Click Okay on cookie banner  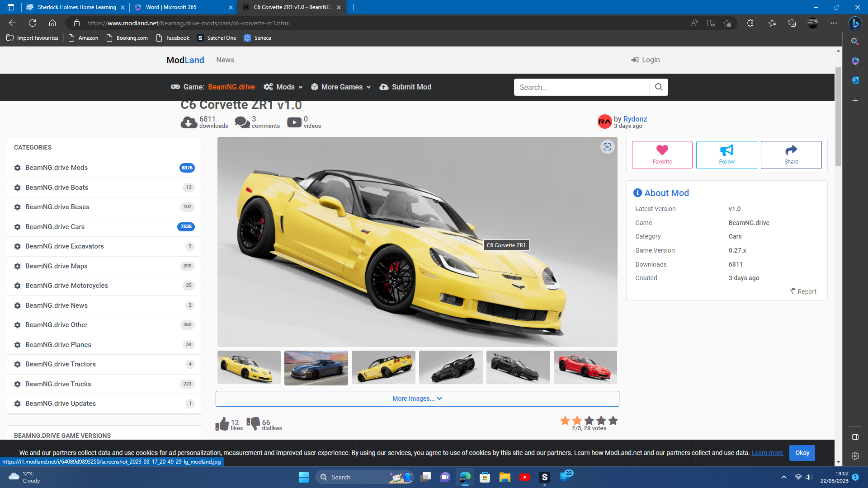802,453
